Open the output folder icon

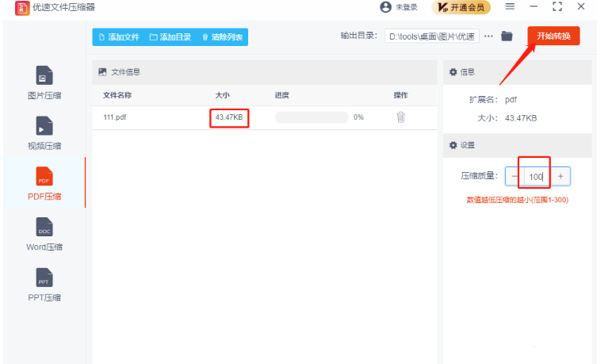507,36
